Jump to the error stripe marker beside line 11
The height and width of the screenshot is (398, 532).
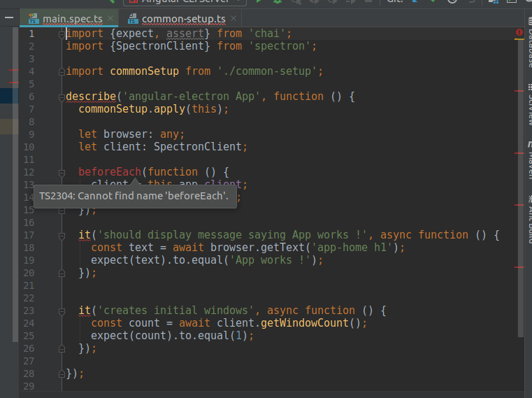click(519, 153)
